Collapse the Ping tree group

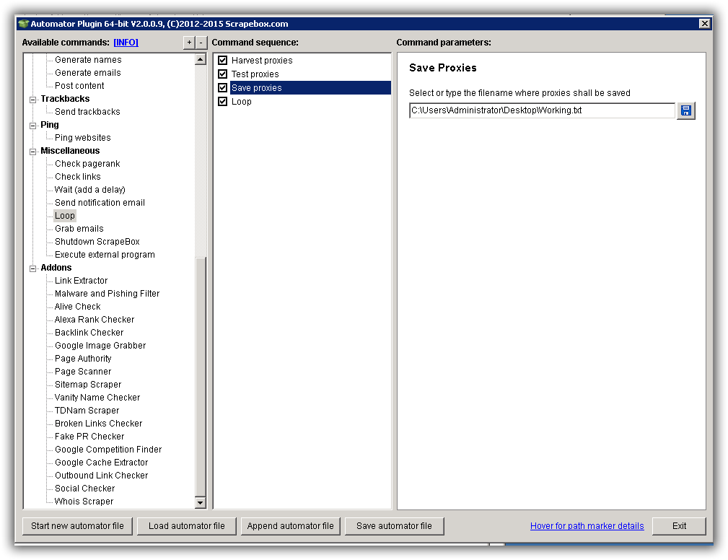tap(33, 126)
